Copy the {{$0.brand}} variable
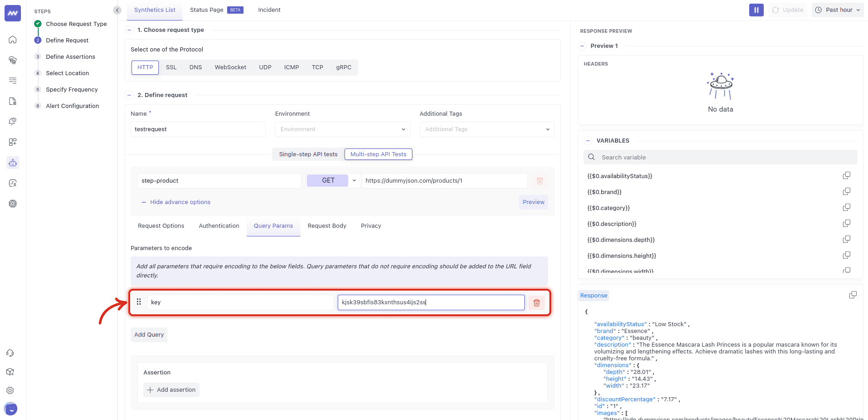 [x=846, y=192]
